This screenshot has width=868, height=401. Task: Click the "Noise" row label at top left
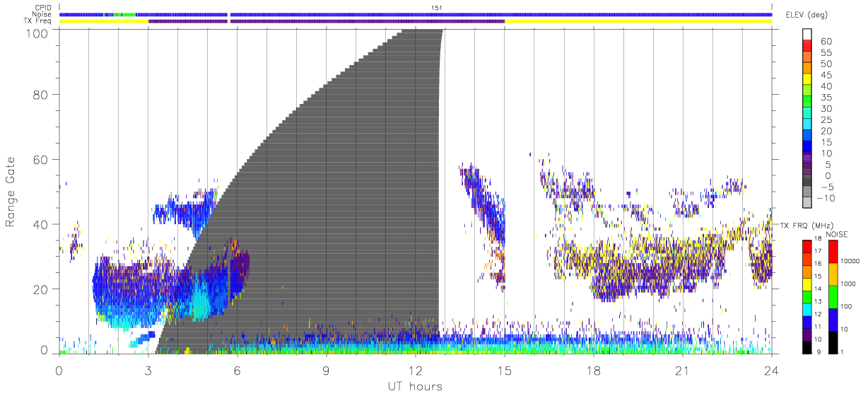point(42,14)
